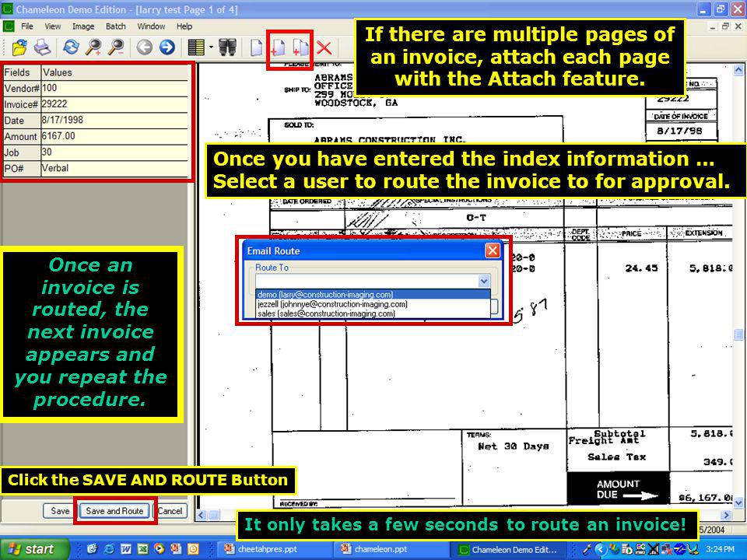Launch Internet Explorer from quick launch
Screen dimensions: 747x560
pyautogui.click(x=109, y=549)
